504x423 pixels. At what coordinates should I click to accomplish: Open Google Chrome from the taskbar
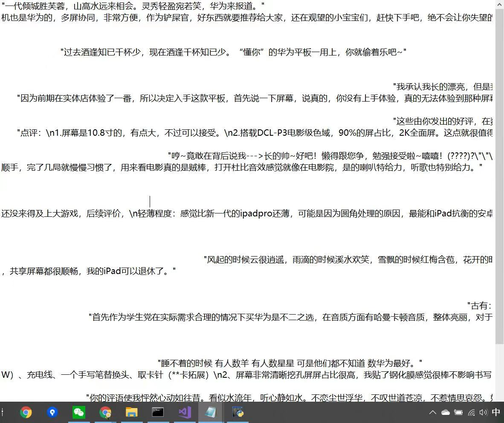click(x=26, y=412)
